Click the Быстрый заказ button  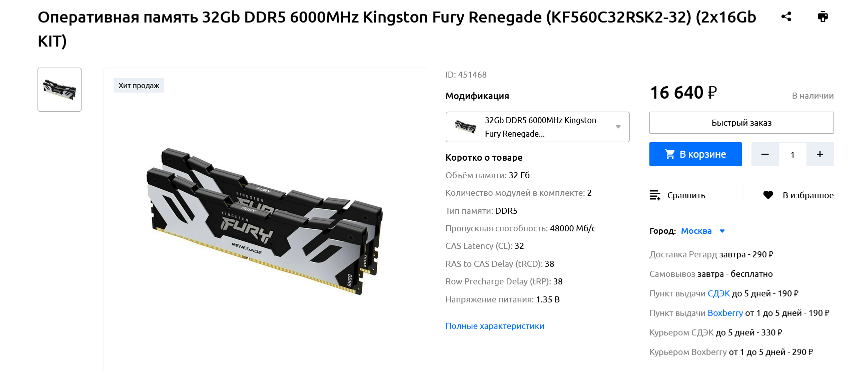click(x=741, y=123)
